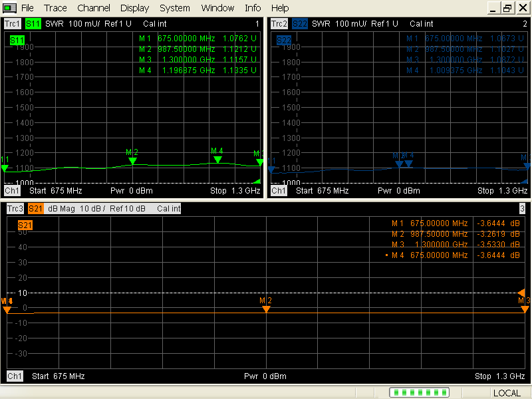532x399 pixels.
Task: Click marker M 3 triangle on S21 trace
Action: coord(525,309)
